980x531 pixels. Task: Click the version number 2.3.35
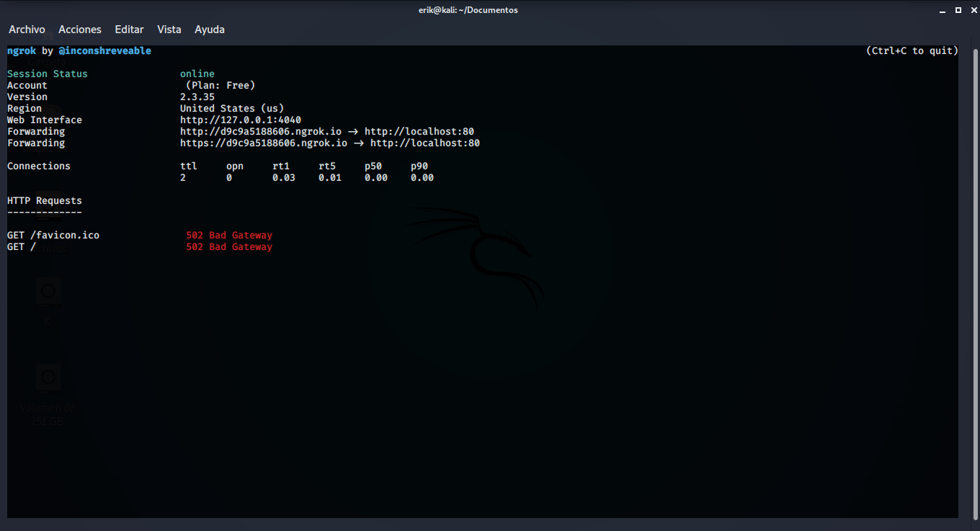coord(197,97)
